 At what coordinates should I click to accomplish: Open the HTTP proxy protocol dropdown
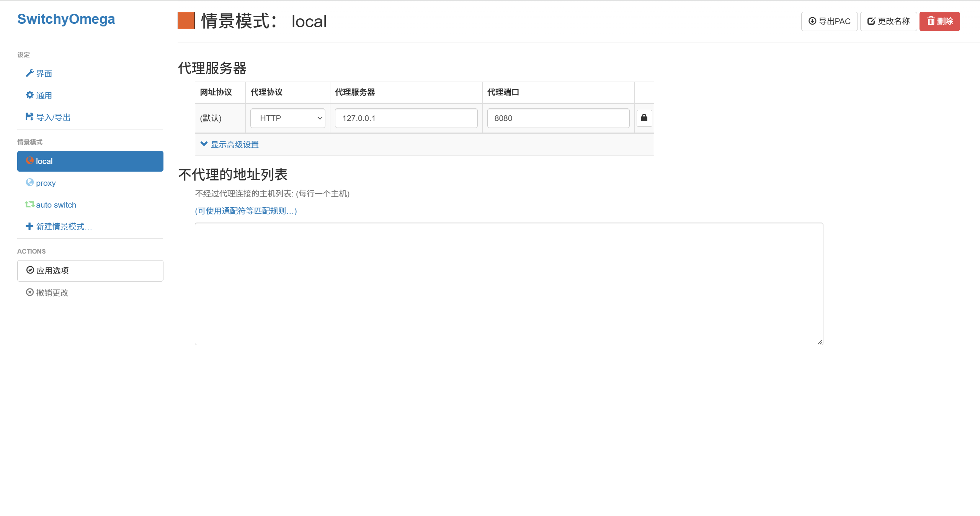[287, 118]
